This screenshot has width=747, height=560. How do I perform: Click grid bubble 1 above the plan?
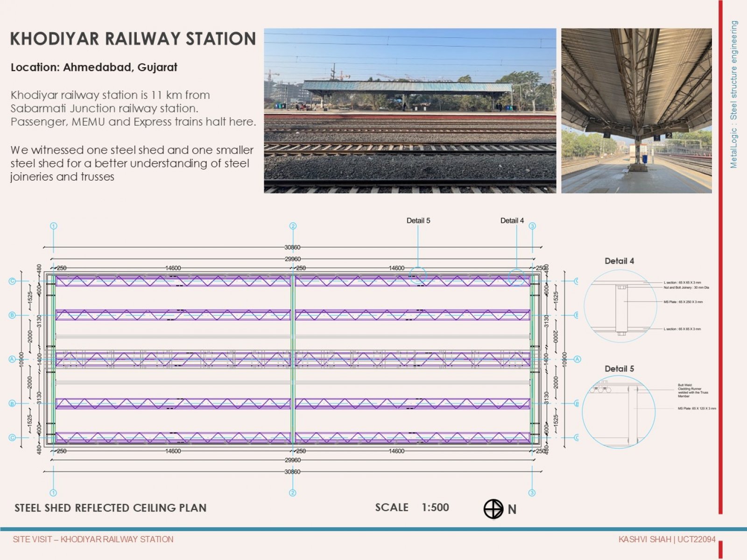click(x=53, y=226)
